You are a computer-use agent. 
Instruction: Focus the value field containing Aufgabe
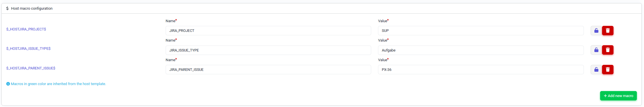[481, 50]
